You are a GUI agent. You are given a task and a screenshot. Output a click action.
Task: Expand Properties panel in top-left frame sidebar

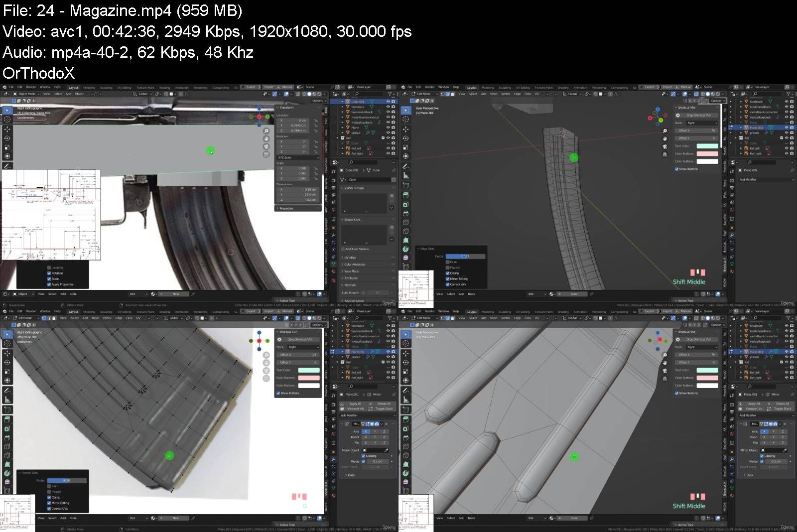pyautogui.click(x=298, y=208)
